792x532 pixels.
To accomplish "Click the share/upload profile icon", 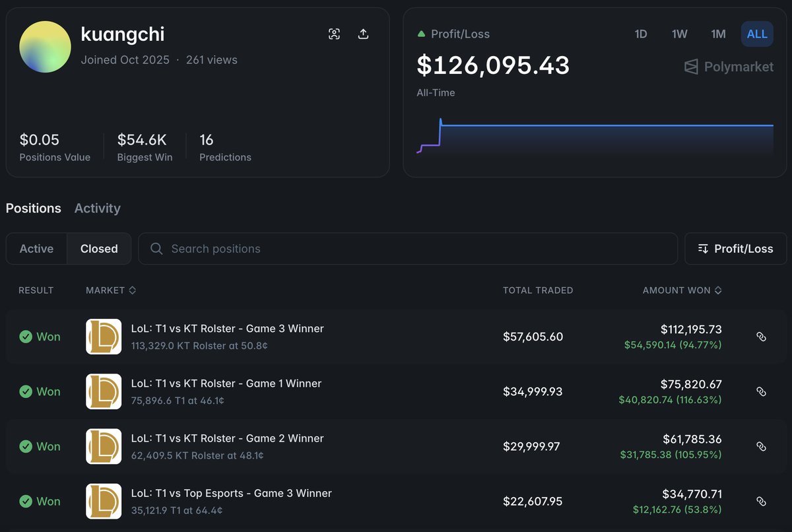I will coord(363,34).
